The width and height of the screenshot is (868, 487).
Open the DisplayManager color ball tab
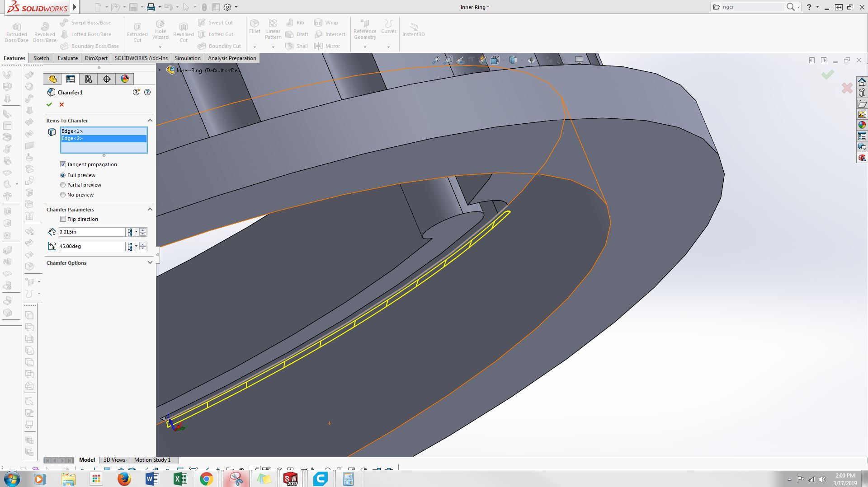pyautogui.click(x=125, y=79)
